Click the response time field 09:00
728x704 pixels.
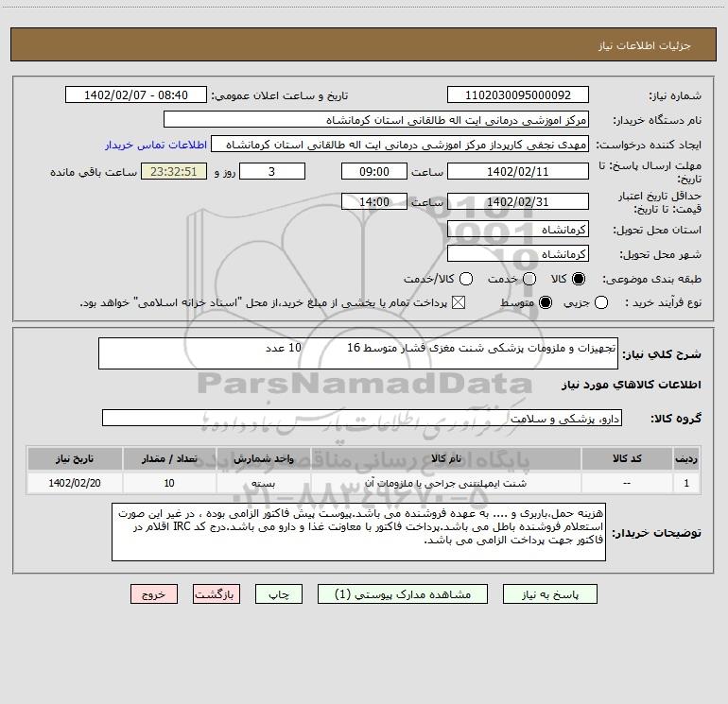click(x=374, y=171)
